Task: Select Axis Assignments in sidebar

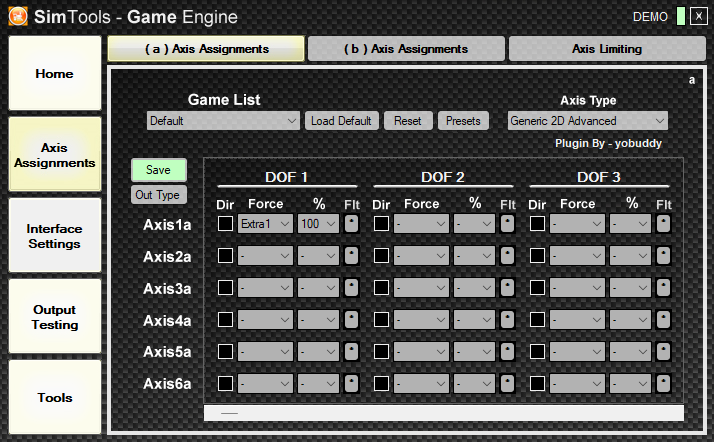Action: tap(55, 154)
